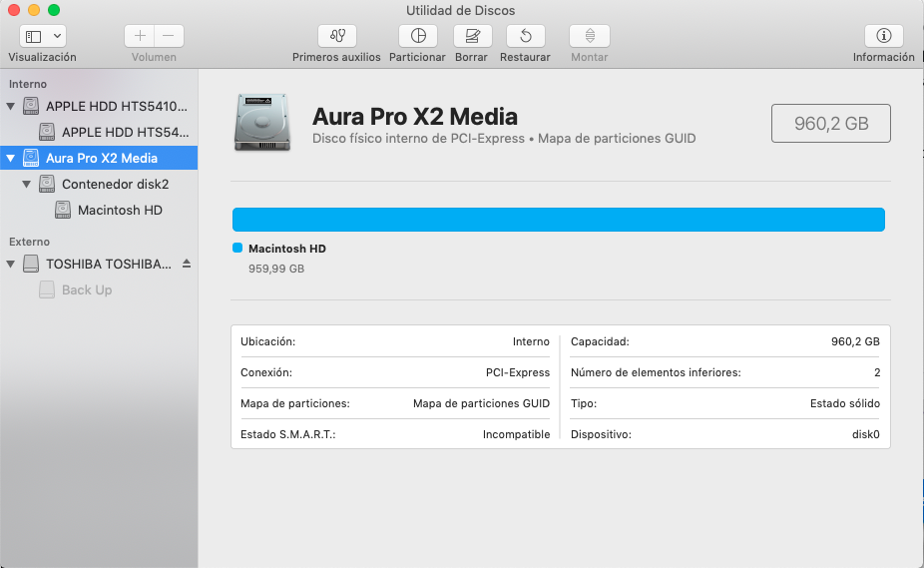Open the Información info button
The height and width of the screenshot is (568, 924).
pyautogui.click(x=884, y=36)
